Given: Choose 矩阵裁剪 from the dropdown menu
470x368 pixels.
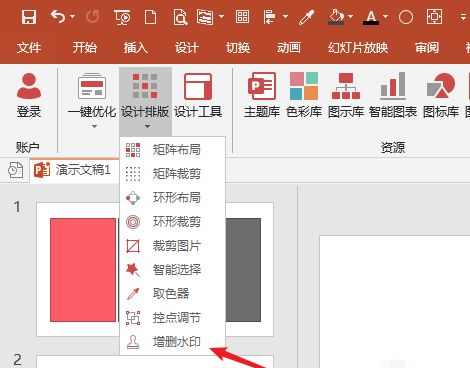Looking at the screenshot, I should pyautogui.click(x=172, y=174).
